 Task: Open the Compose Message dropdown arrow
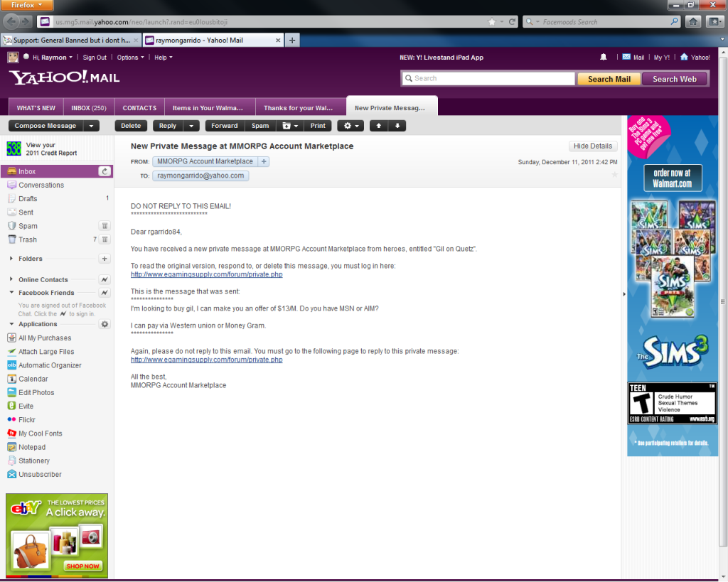click(91, 126)
